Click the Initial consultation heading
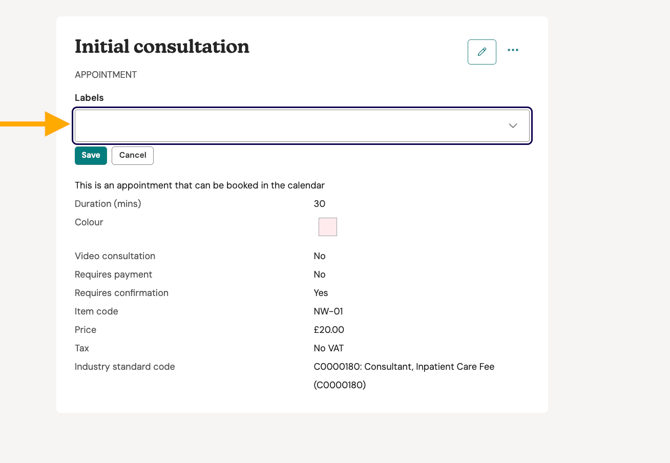This screenshot has height=463, width=670. click(x=162, y=47)
